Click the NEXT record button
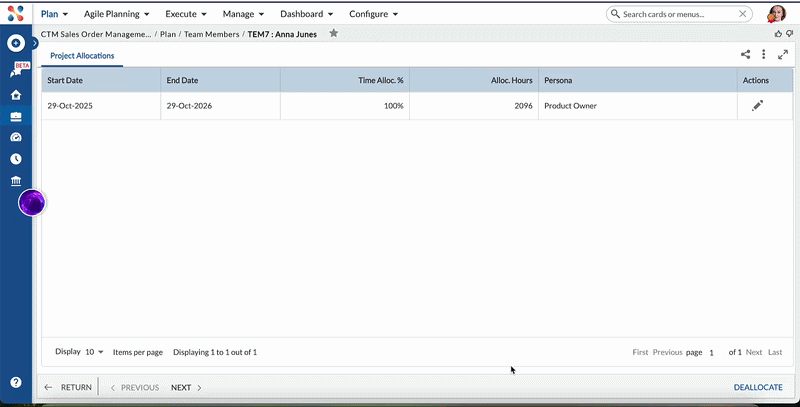Image resolution: width=800 pixels, height=407 pixels. click(186, 388)
